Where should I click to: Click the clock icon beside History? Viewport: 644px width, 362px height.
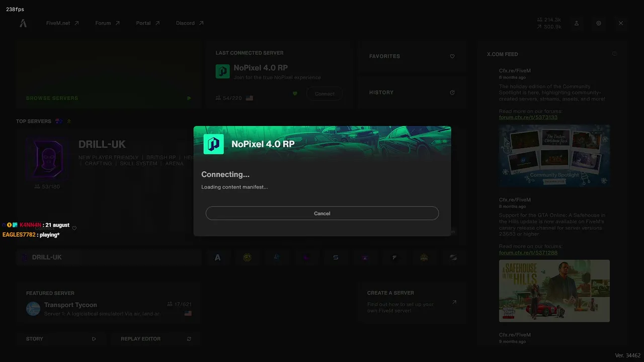(x=452, y=93)
